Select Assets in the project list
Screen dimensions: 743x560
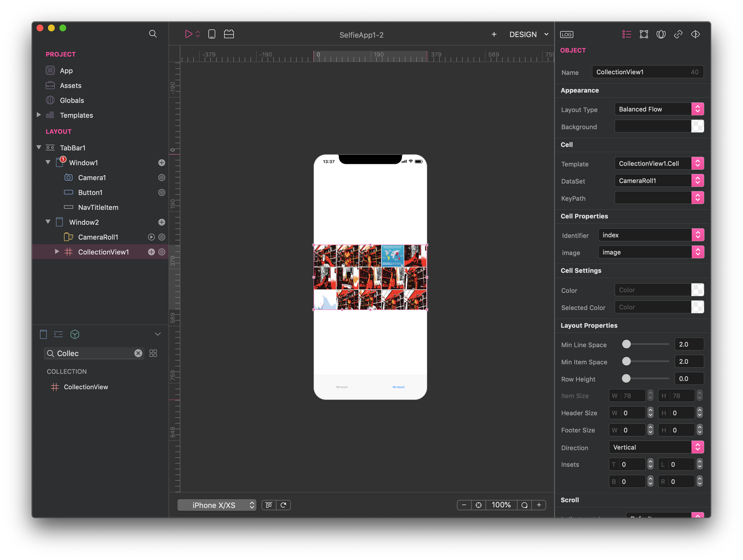(x=71, y=85)
